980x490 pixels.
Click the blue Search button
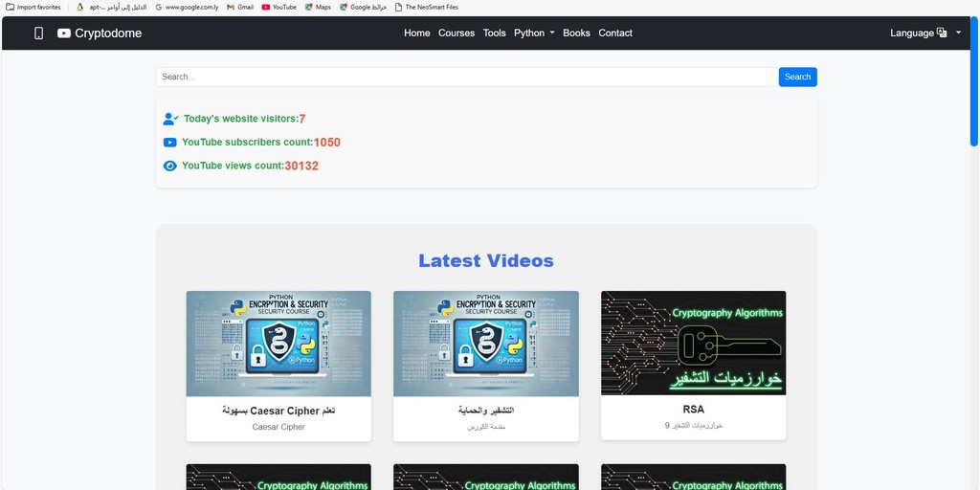pyautogui.click(x=797, y=77)
